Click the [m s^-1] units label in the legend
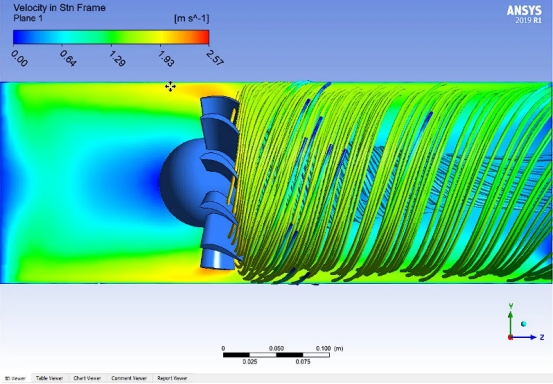Viewport: 553px width, 384px height. [192, 18]
